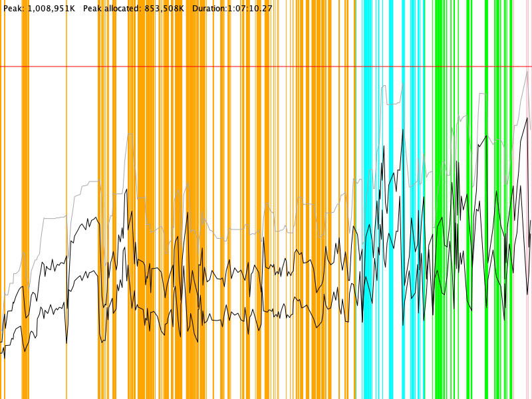
Task: Click the gray line's flat step in the white gap
Action: tap(53, 217)
